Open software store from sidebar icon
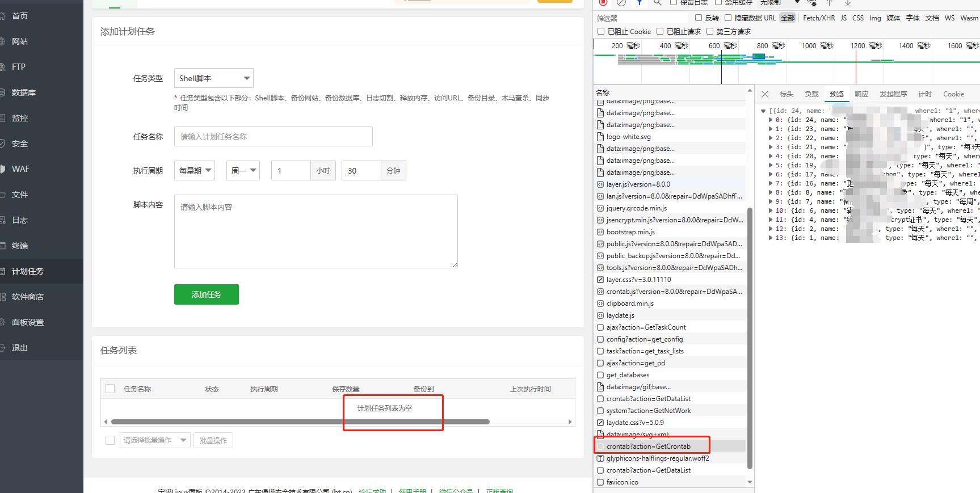The image size is (980, 493). point(3,297)
